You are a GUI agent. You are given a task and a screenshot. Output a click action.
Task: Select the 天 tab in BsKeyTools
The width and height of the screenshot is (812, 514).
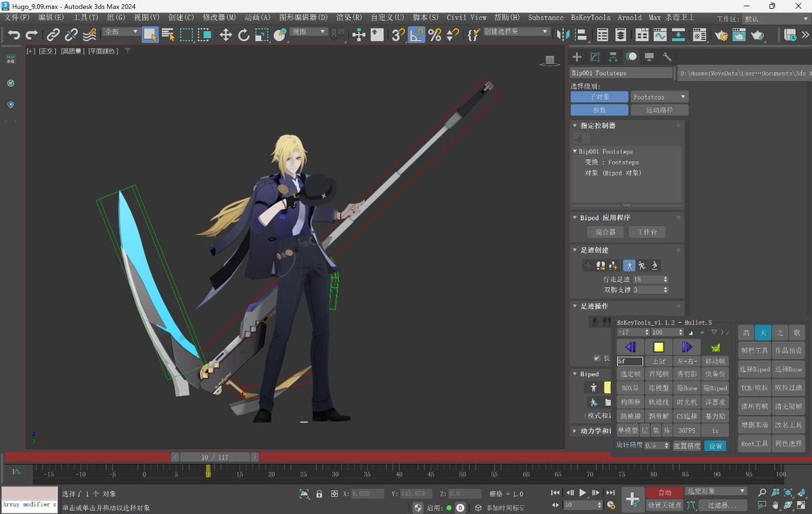point(763,333)
